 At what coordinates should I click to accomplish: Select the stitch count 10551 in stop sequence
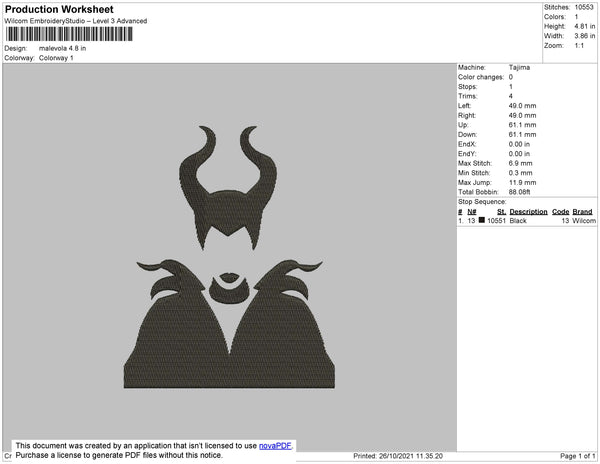[x=496, y=221]
